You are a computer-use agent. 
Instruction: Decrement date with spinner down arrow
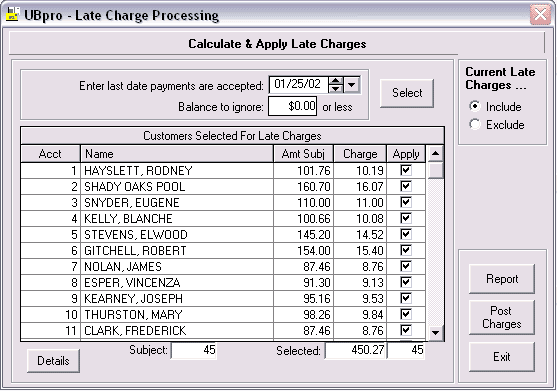[x=336, y=89]
